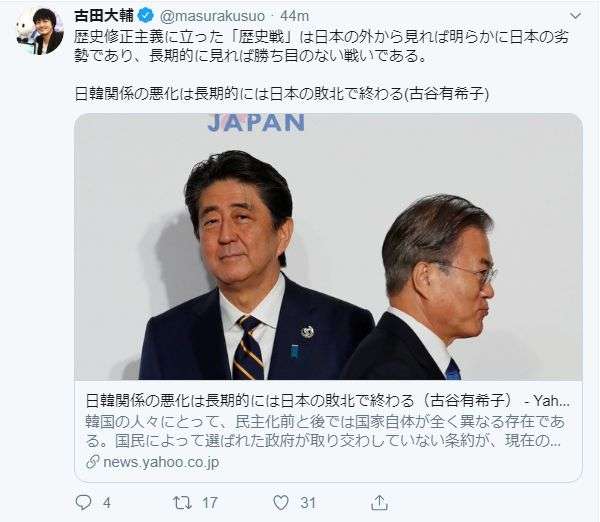Click the article card headline 日韓関係の悪化は
This screenshot has height=522, width=600.
click(x=328, y=401)
